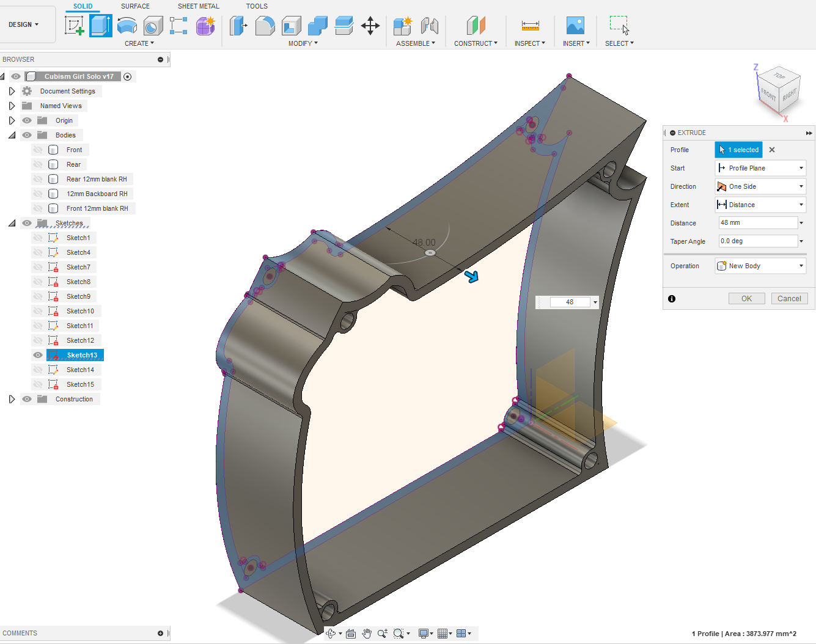Screen dimensions: 816x644
Task: Expand the Origin node
Action: tap(12, 120)
